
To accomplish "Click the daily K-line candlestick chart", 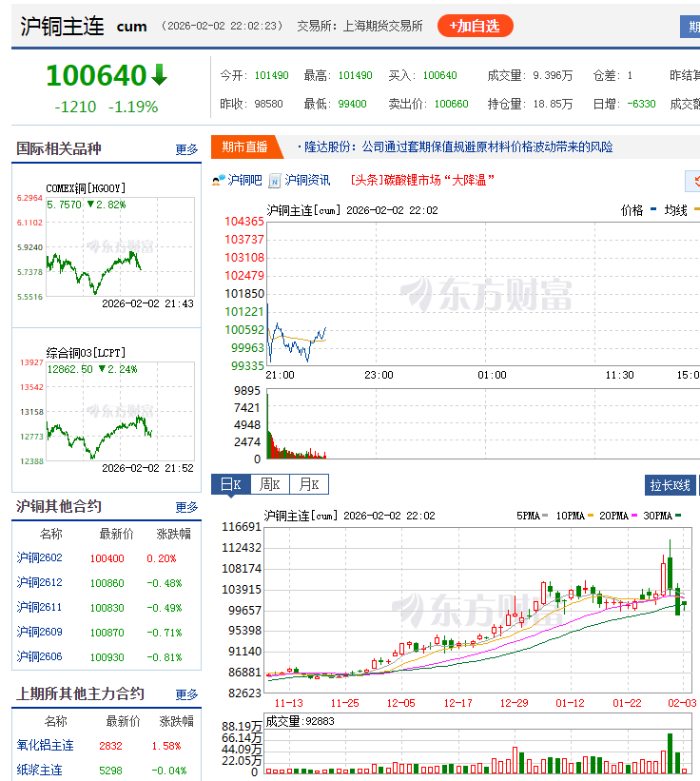I will click(478, 610).
